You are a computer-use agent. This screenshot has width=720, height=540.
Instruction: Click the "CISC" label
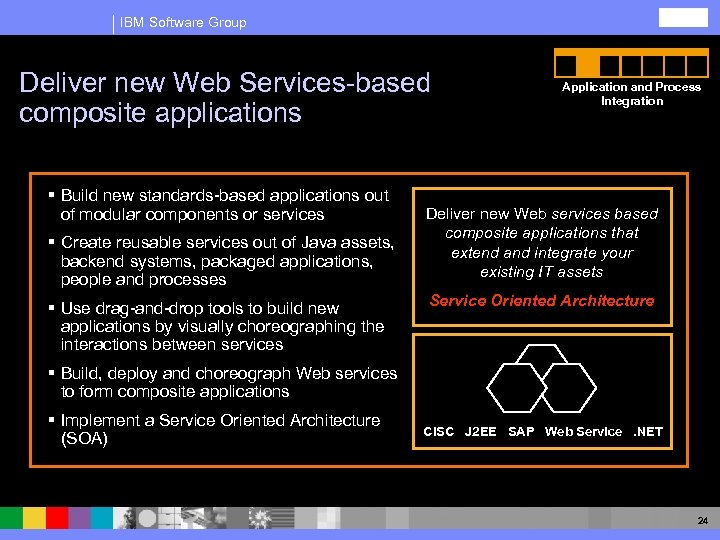(x=439, y=432)
